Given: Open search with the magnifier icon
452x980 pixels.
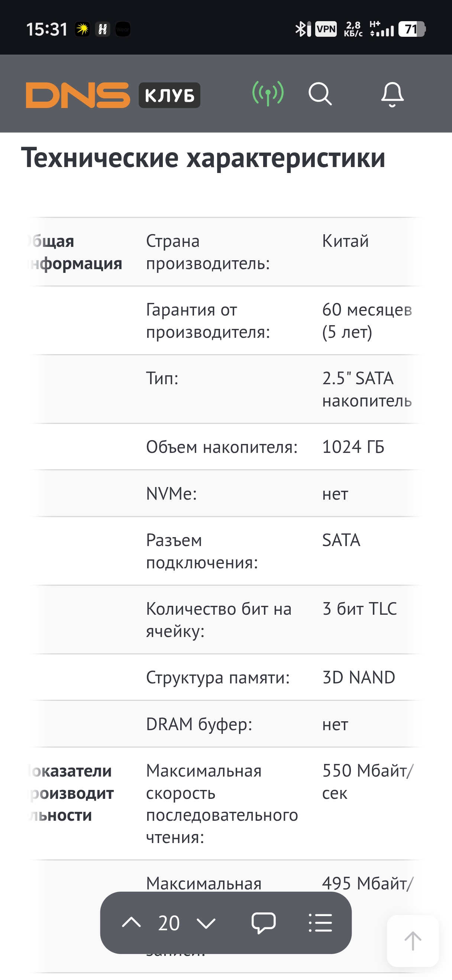Looking at the screenshot, I should point(320,94).
